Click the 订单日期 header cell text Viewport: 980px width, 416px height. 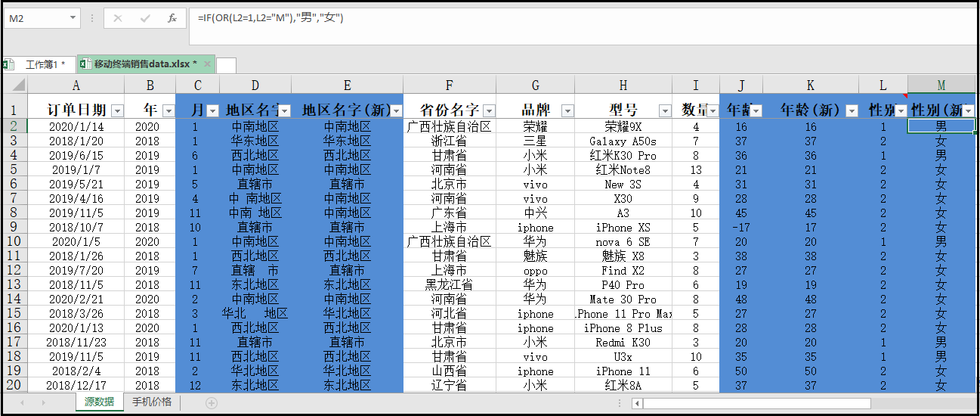76,110
